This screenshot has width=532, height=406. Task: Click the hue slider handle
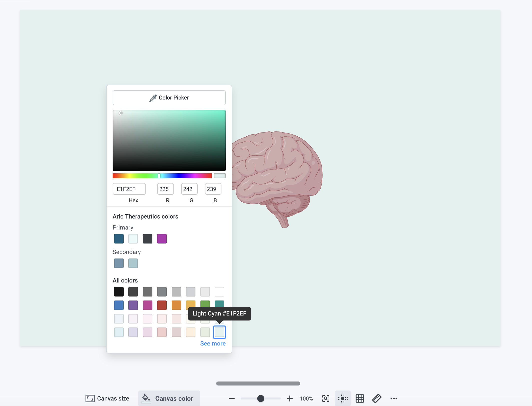[159, 176]
